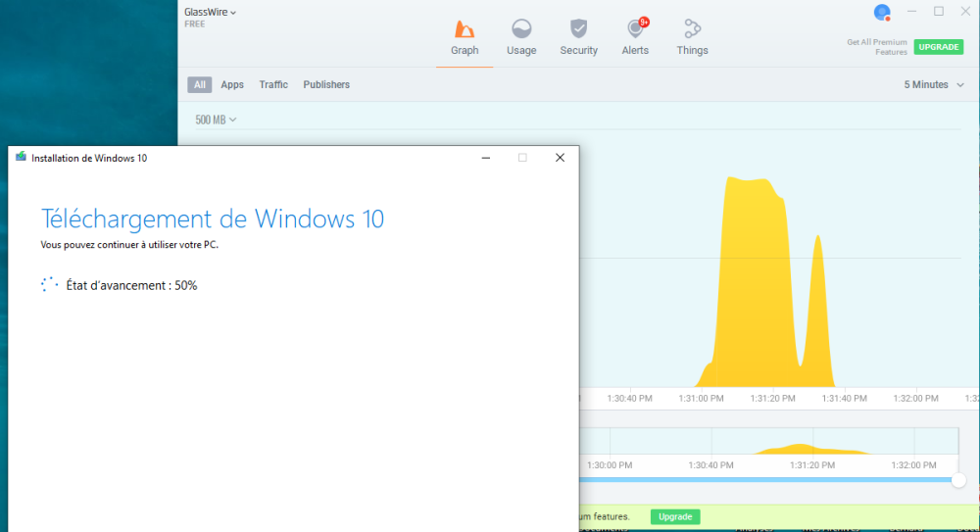View the Alerts tab with 9+ badge

tap(635, 39)
